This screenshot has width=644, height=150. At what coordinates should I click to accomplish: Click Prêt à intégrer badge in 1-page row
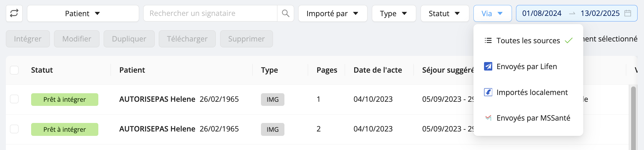coord(65,99)
